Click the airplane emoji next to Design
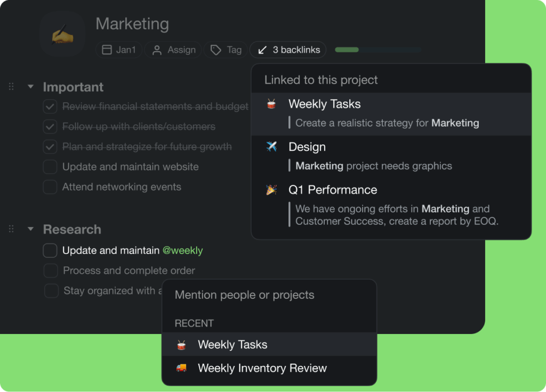This screenshot has width=546, height=392. tap(271, 146)
